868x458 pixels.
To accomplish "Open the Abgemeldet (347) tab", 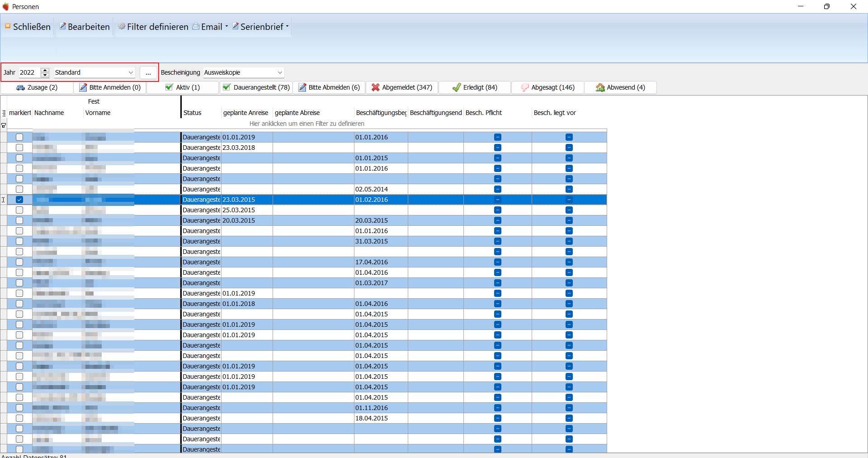I will click(402, 87).
